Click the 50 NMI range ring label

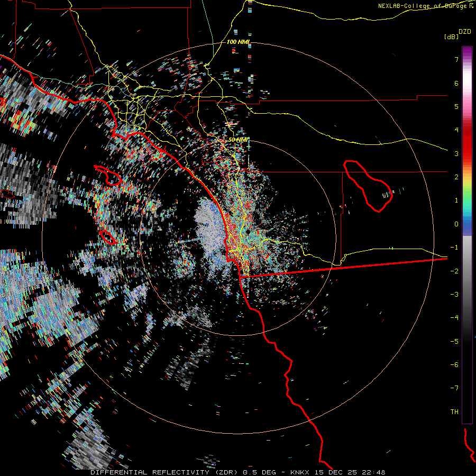pyautogui.click(x=239, y=140)
